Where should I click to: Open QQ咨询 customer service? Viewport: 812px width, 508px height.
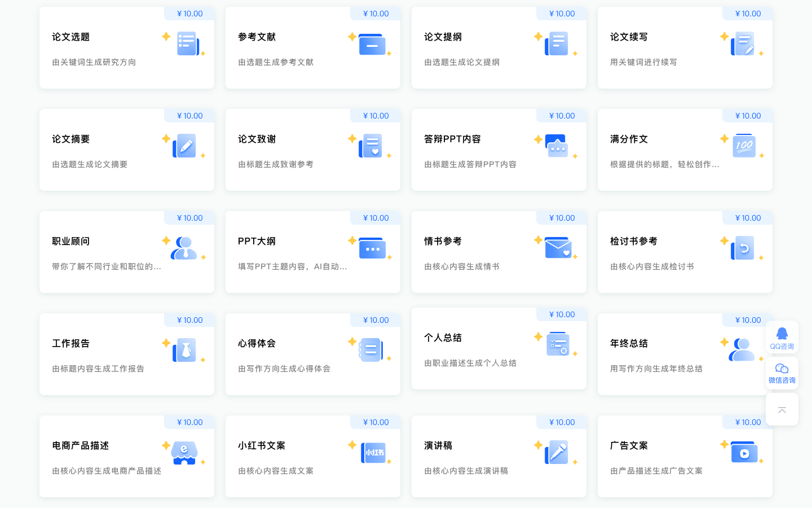coord(782,338)
